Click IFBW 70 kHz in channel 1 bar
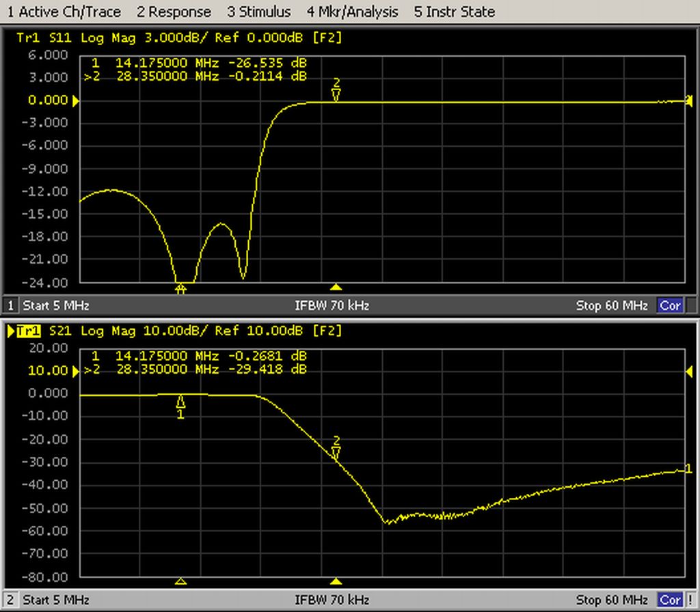 332,305
